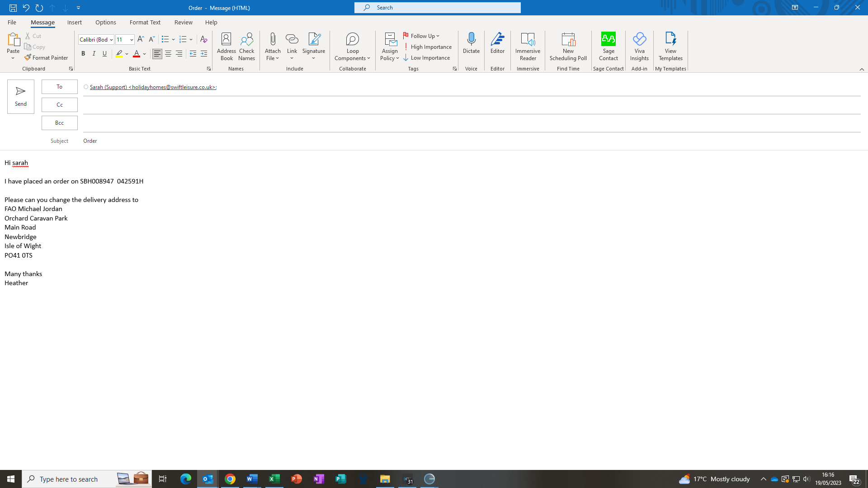Launch Immersive Reader
This screenshot has width=868, height=488.
[x=528, y=46]
